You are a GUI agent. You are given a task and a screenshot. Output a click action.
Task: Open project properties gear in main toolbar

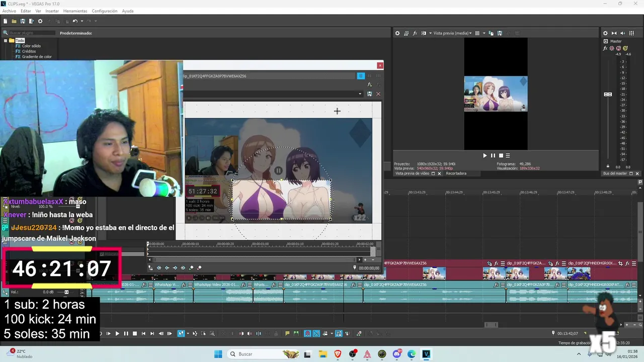pos(40,21)
